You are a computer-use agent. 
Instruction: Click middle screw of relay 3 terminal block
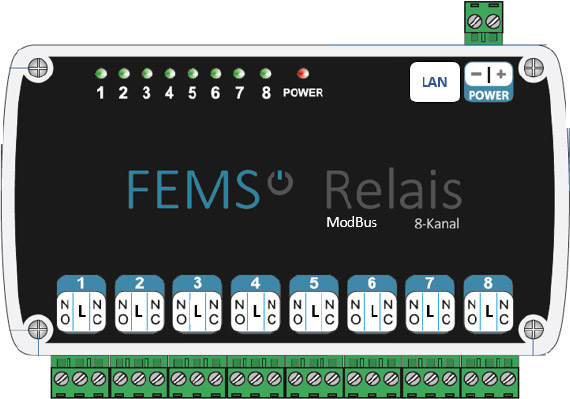pyautogui.click(x=197, y=379)
